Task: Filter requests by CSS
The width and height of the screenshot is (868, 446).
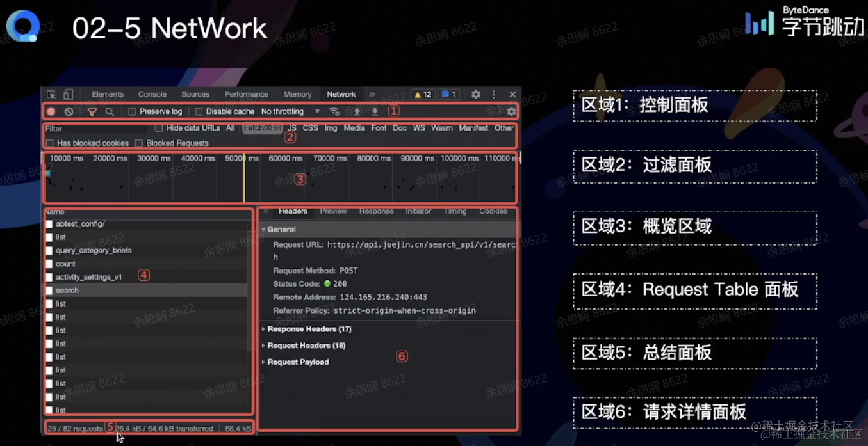Action: click(x=311, y=128)
